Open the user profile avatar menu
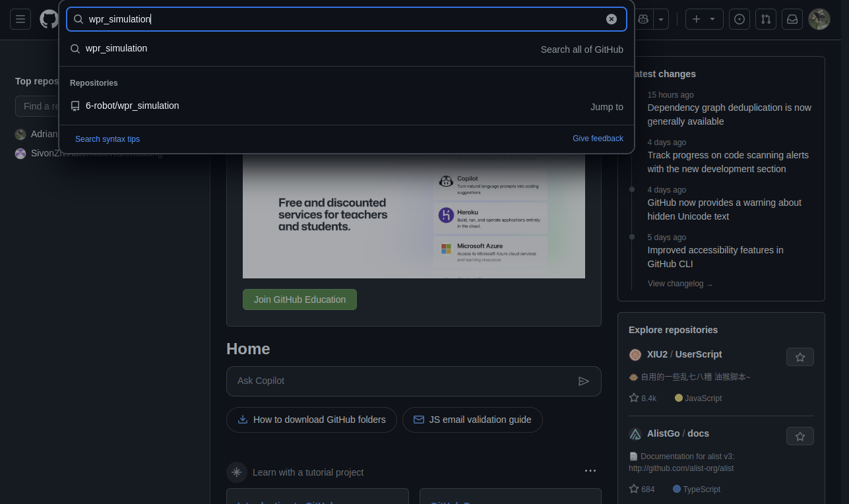The image size is (849, 504). click(x=819, y=19)
